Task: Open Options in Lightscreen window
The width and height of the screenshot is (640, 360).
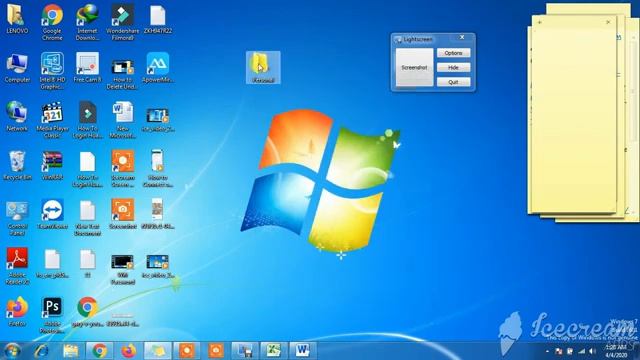Action: pos(453,53)
